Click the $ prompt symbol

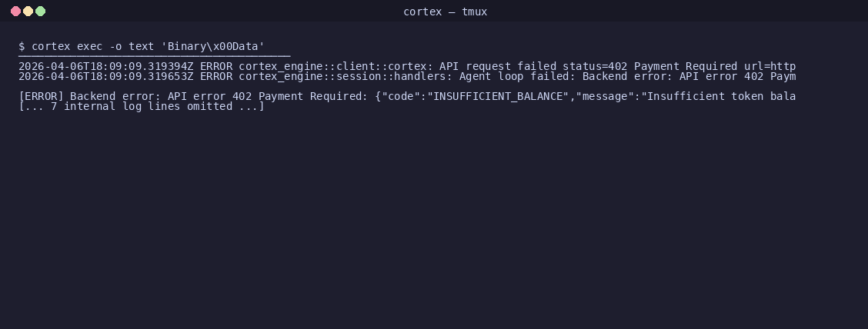tap(22, 46)
